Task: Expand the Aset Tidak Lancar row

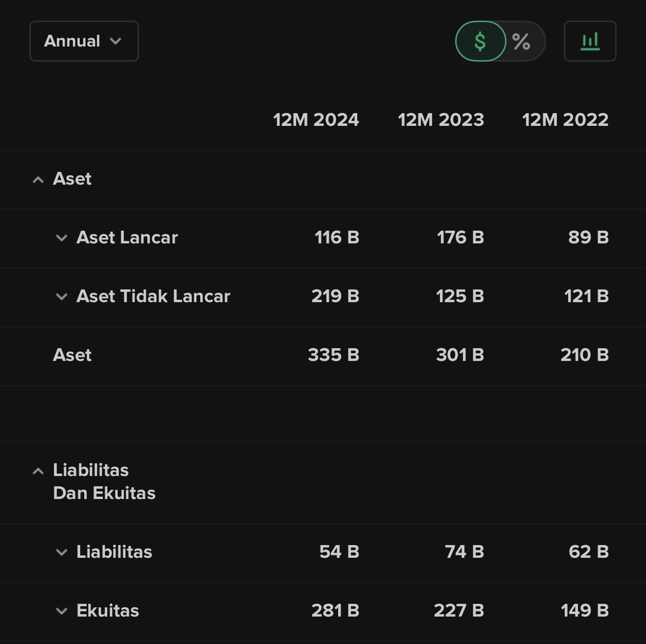Action: [x=62, y=297]
